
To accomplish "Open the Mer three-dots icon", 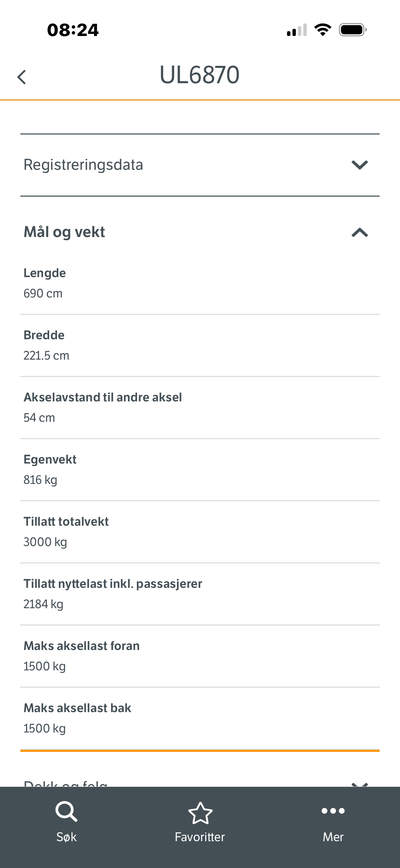I will pos(333,811).
